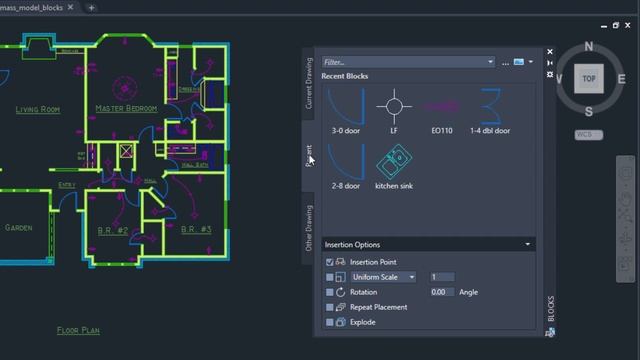Switch to the Current Drawing tab
The height and width of the screenshot is (360, 640).
[309, 83]
